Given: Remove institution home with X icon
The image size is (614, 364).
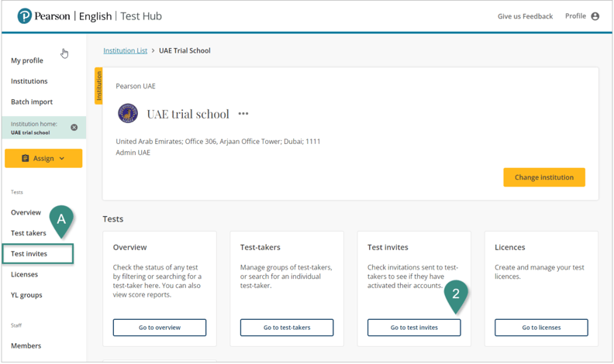Looking at the screenshot, I should tap(74, 127).
